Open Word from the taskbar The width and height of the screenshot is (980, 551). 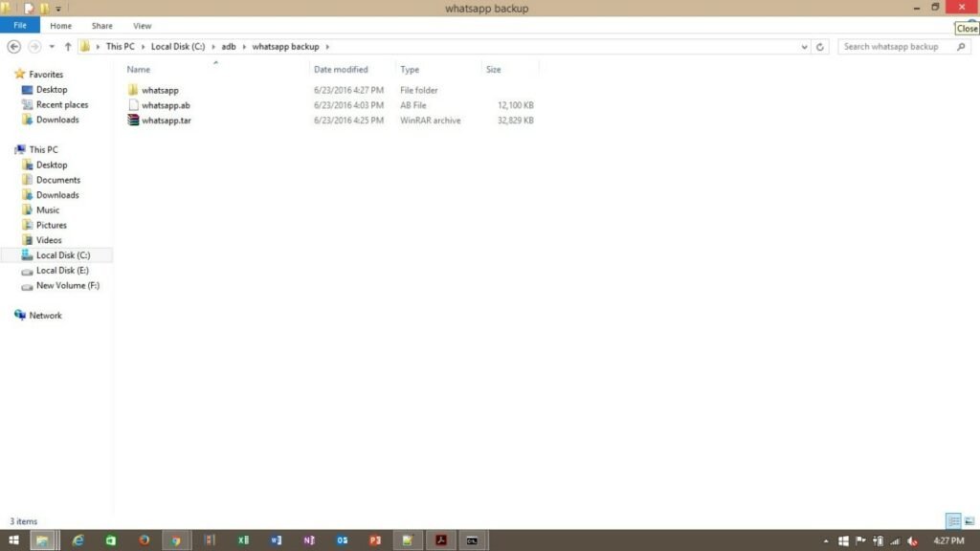coord(277,540)
